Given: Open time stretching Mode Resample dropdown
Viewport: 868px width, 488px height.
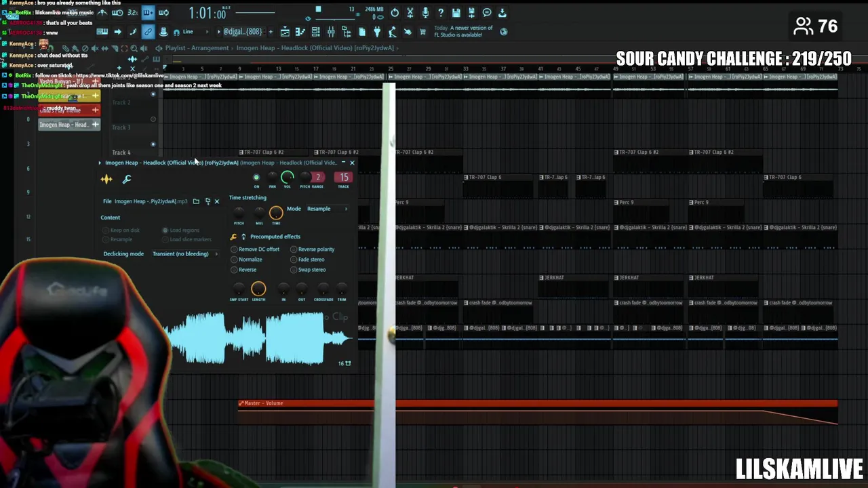Looking at the screenshot, I should tap(327, 209).
